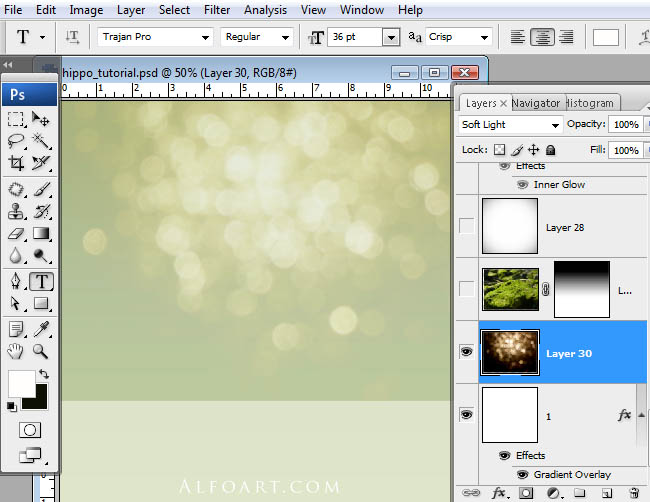Screen dimensions: 650x502
Task: Click the new layer button
Action: 606,493
